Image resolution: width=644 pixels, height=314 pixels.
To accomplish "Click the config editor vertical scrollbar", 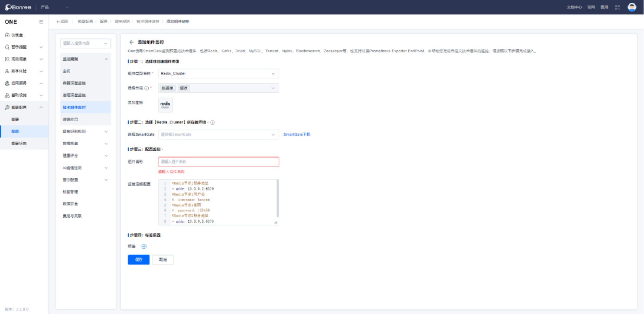I will click(277, 199).
